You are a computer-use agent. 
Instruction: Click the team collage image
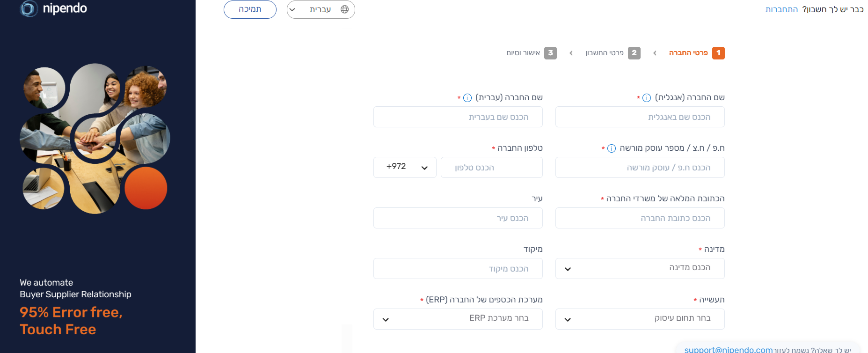coord(95,139)
